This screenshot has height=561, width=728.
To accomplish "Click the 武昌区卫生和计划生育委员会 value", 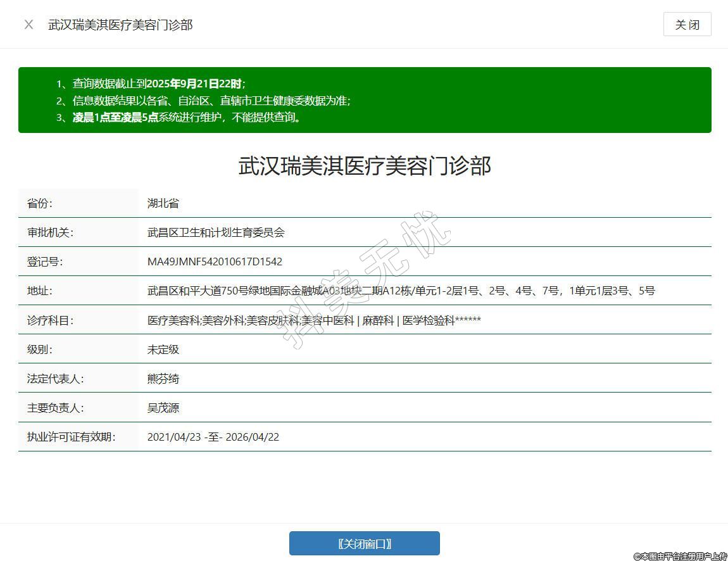I will [216, 232].
